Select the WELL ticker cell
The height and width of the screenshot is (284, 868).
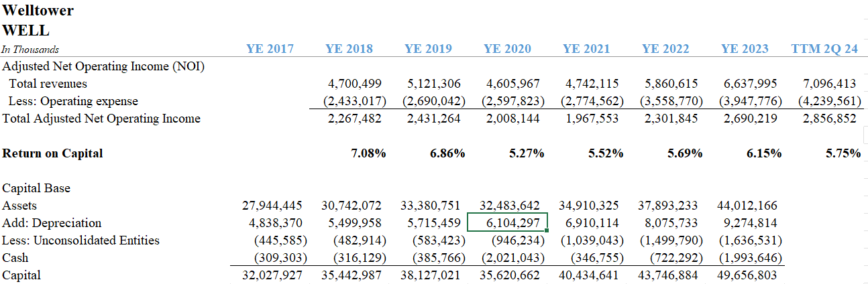[x=26, y=31]
